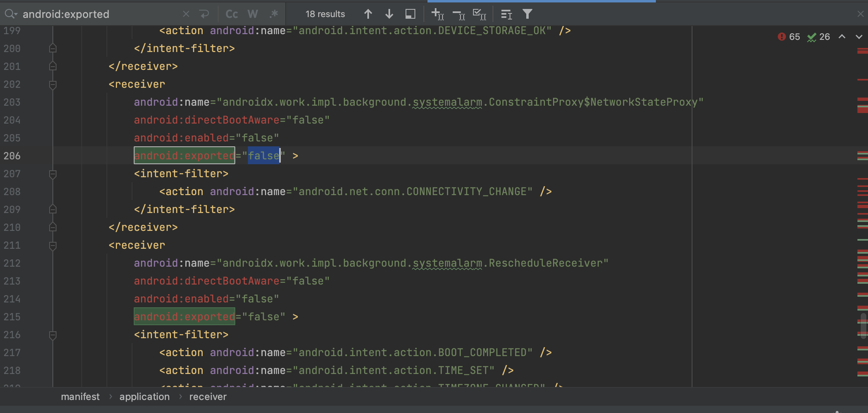Open search filter options
Image resolution: width=868 pixels, height=413 pixels.
click(527, 14)
